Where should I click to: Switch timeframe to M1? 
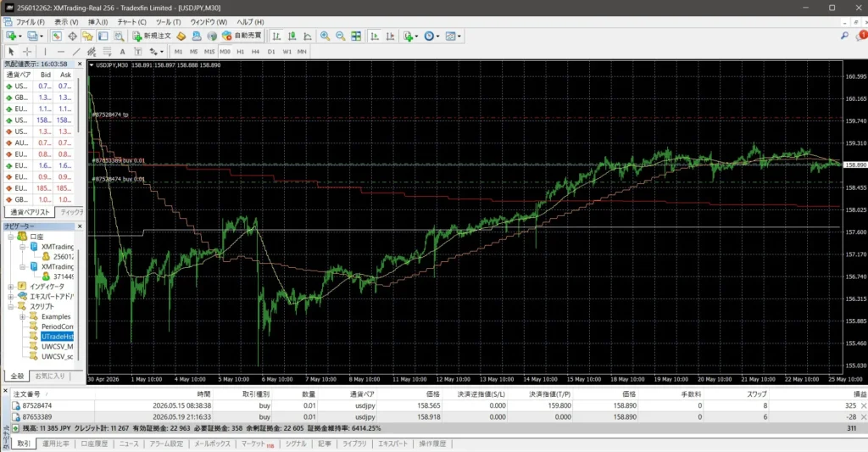click(178, 52)
